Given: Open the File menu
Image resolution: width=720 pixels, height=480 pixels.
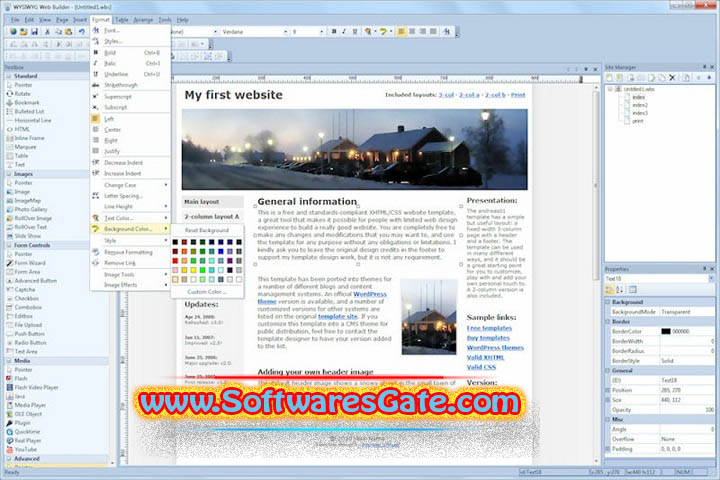Looking at the screenshot, I should click(x=15, y=20).
